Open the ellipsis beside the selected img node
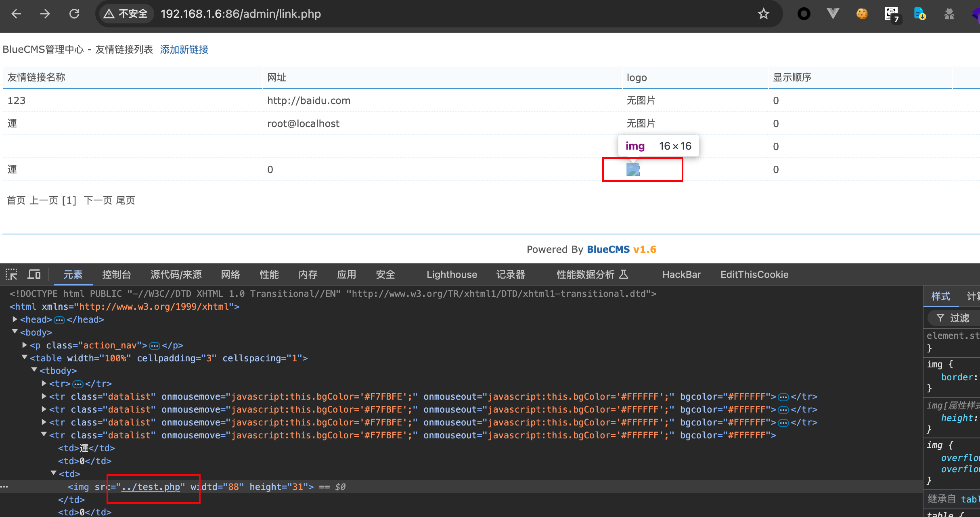 coord(4,487)
